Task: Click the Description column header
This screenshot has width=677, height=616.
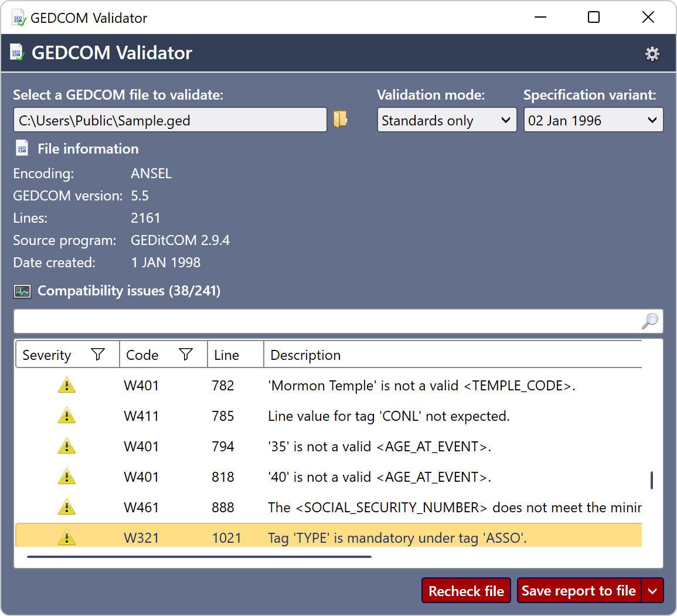Action: [x=453, y=355]
